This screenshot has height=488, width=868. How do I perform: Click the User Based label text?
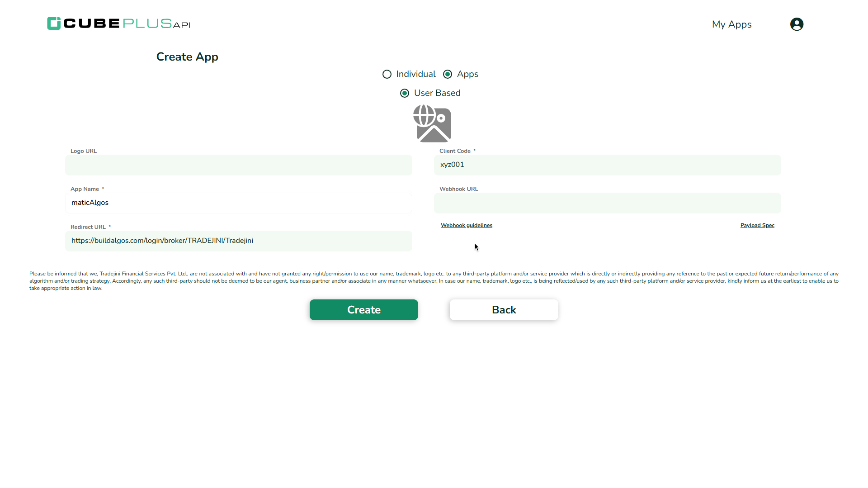click(x=437, y=93)
